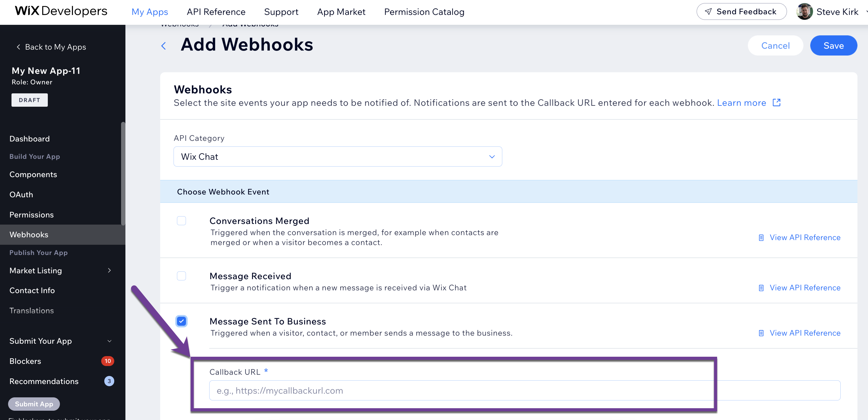Open Blockers in sidebar
Image resolution: width=868 pixels, height=420 pixels.
pos(25,361)
